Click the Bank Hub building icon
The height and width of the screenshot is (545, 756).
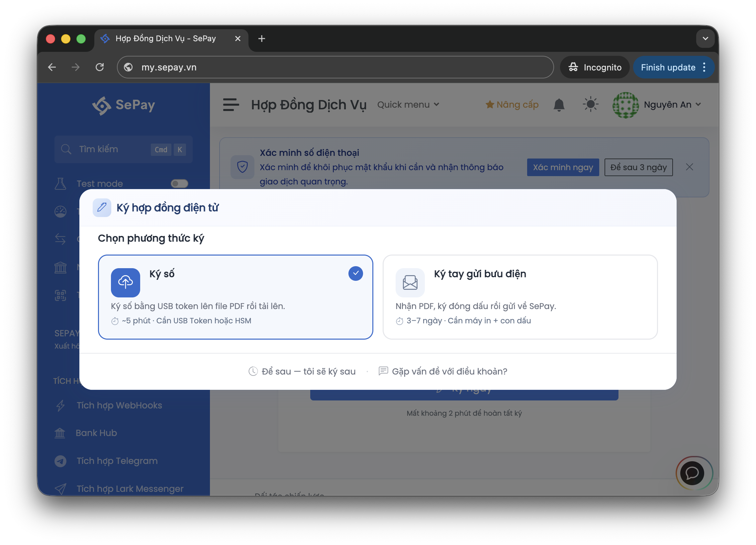coord(60,433)
